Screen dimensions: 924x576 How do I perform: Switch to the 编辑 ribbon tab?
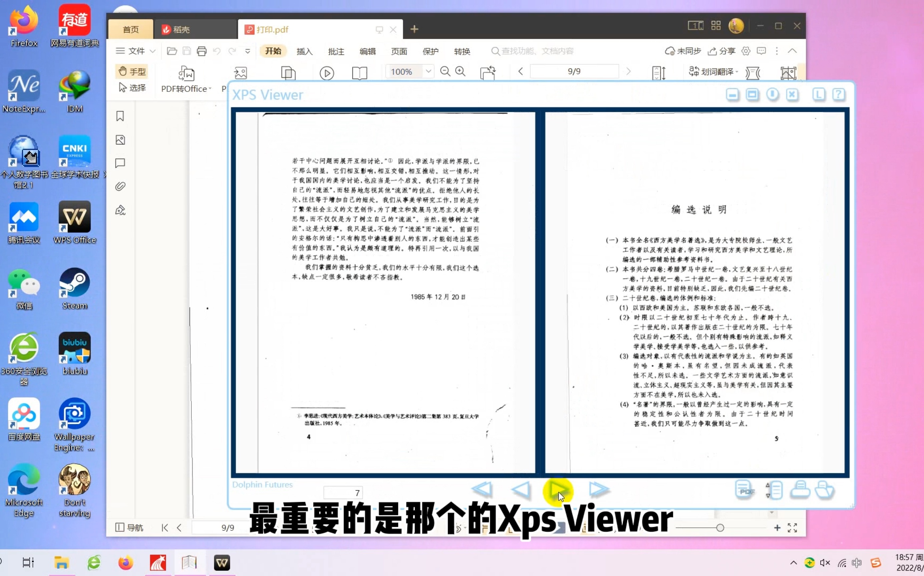368,51
